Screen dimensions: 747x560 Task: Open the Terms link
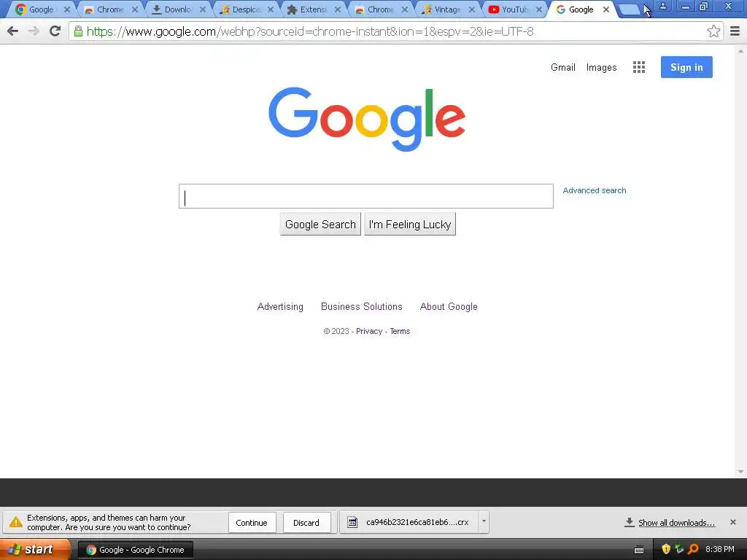tap(400, 331)
